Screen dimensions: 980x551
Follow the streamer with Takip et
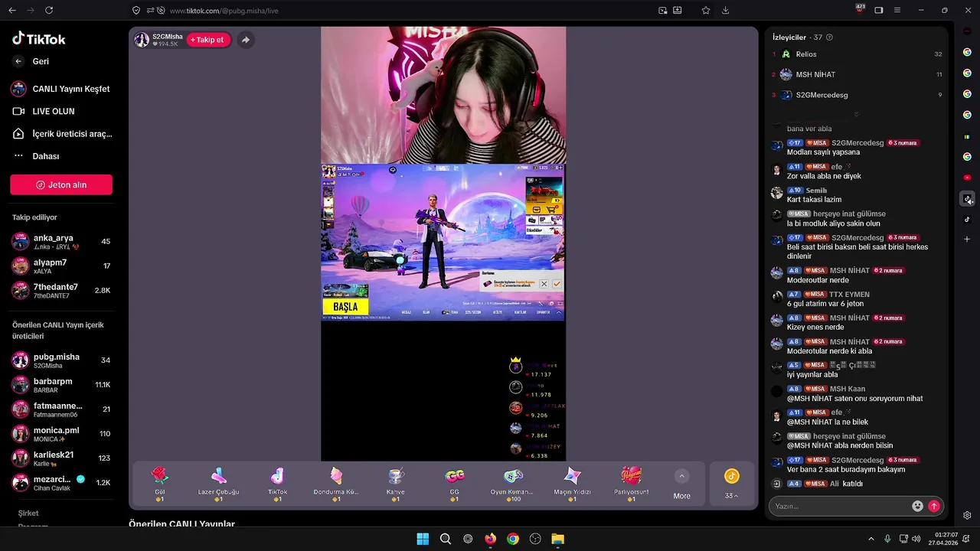pos(208,40)
